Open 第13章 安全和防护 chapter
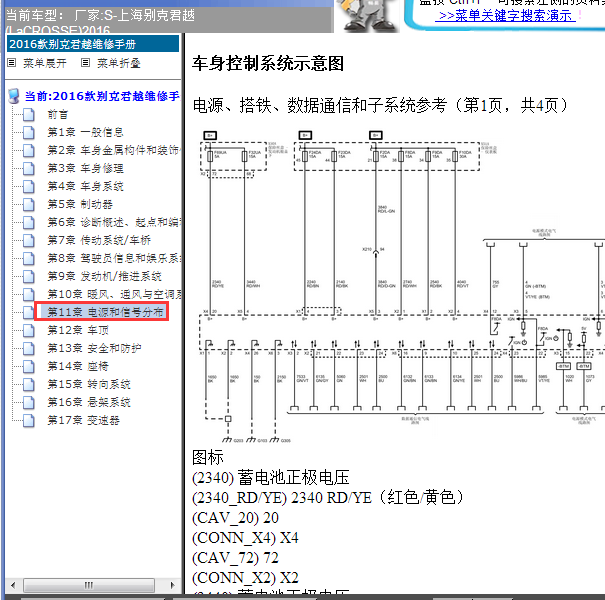Viewport: 605px width, 600px height. point(94,348)
